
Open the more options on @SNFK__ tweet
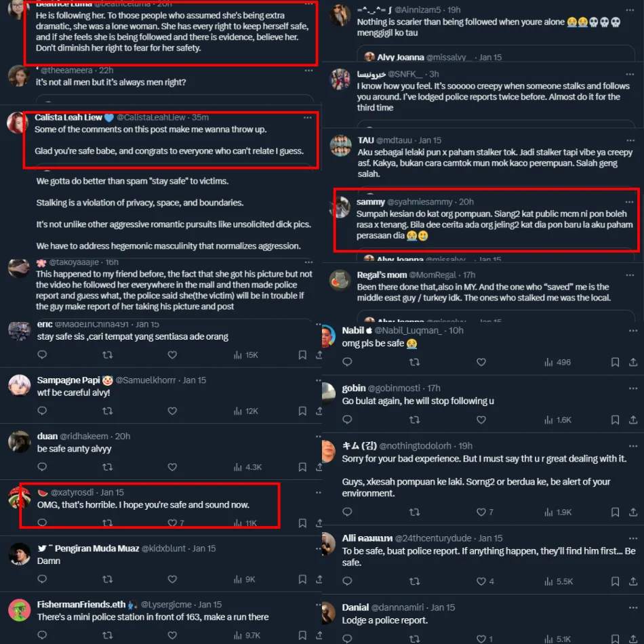[x=630, y=74]
